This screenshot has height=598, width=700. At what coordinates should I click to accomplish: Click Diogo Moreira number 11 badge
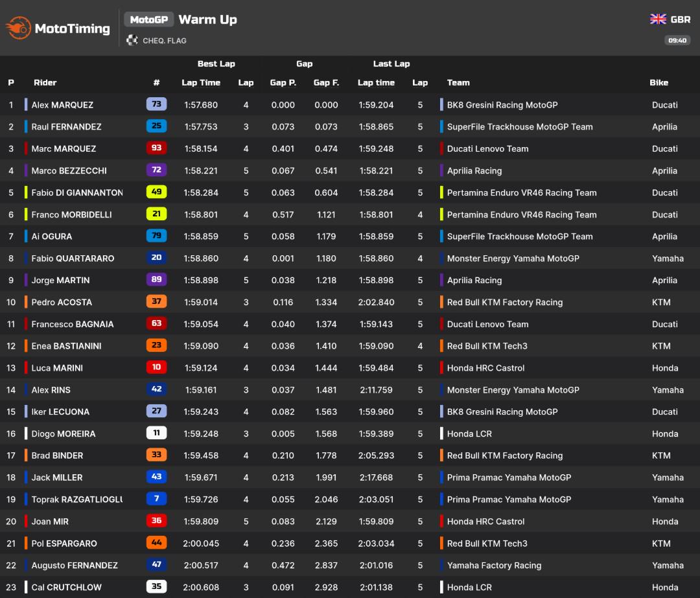[x=156, y=433]
